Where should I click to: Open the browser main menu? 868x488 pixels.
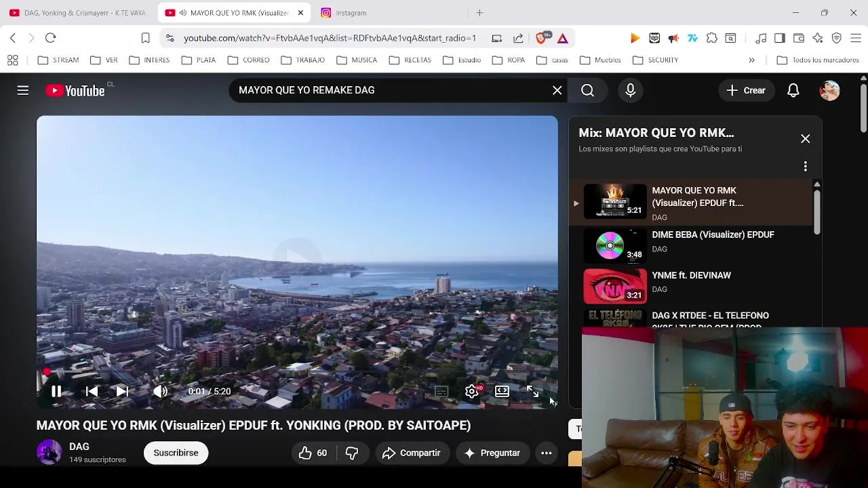[856, 38]
